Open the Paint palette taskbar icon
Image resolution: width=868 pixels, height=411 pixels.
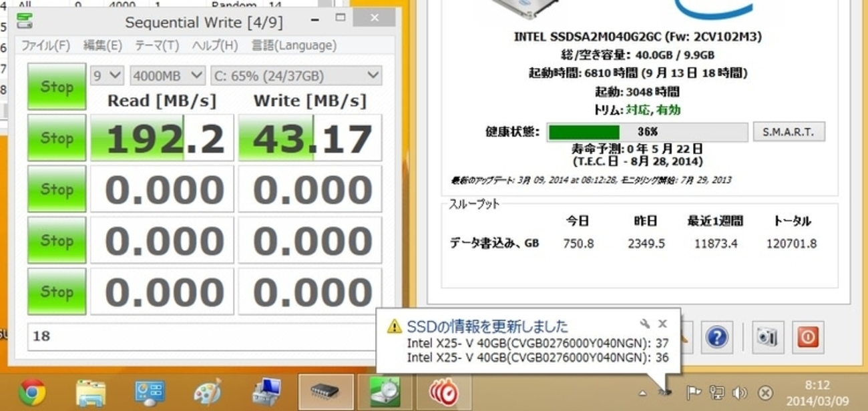click(208, 392)
